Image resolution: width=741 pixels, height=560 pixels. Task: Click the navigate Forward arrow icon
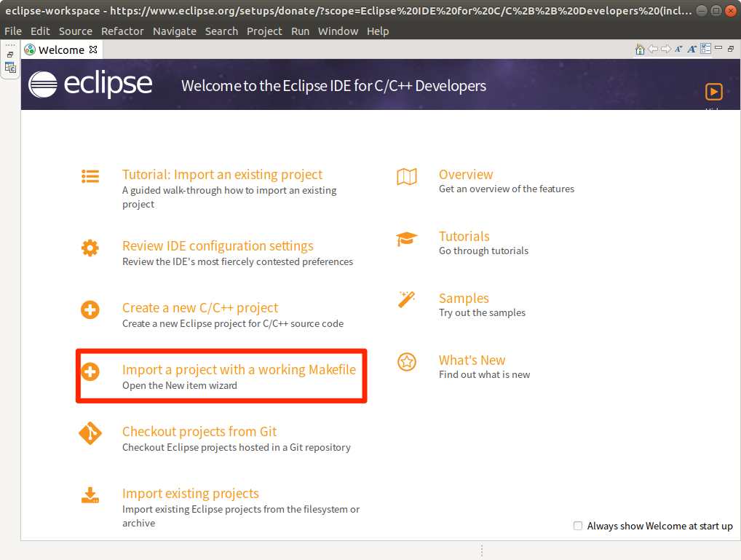point(666,50)
